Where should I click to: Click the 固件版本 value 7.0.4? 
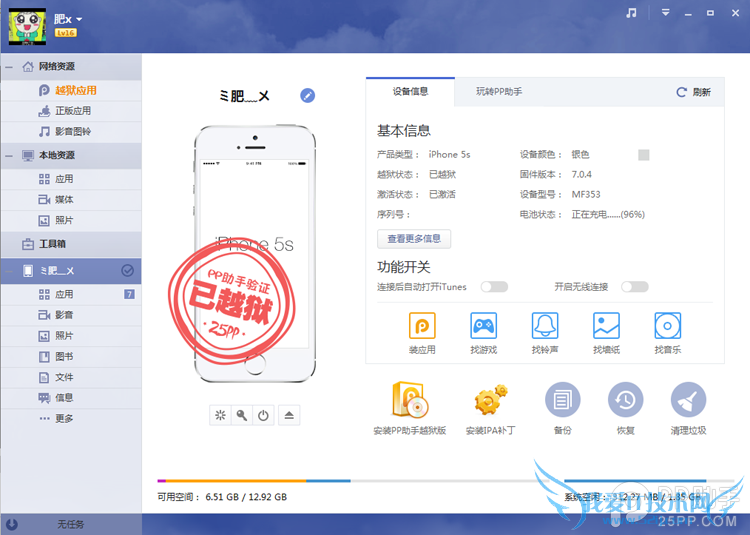pos(582,175)
